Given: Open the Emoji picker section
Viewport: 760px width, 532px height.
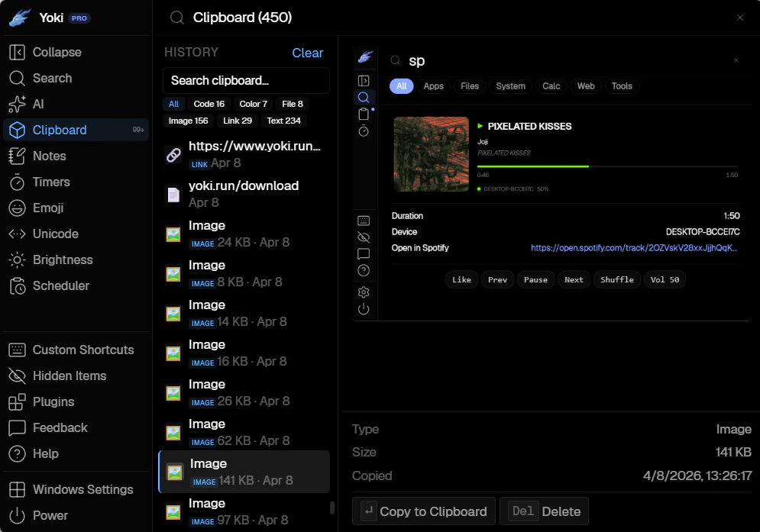Looking at the screenshot, I should (76, 208).
